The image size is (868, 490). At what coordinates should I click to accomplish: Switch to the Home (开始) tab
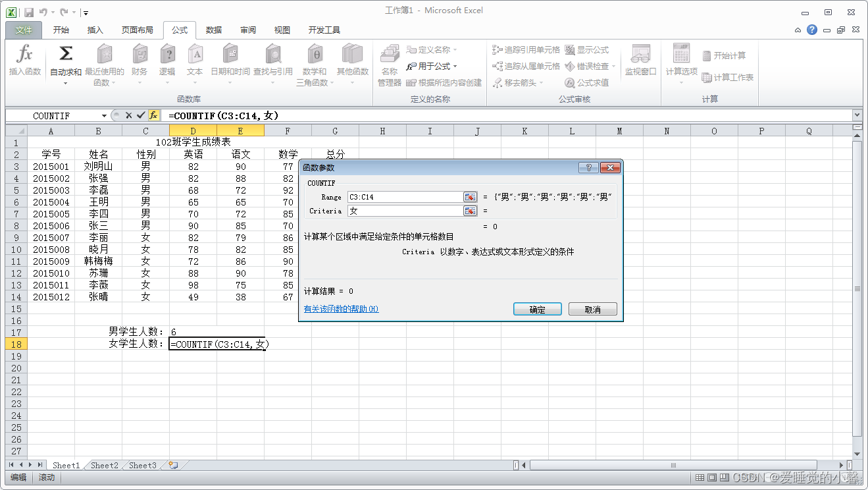click(61, 30)
